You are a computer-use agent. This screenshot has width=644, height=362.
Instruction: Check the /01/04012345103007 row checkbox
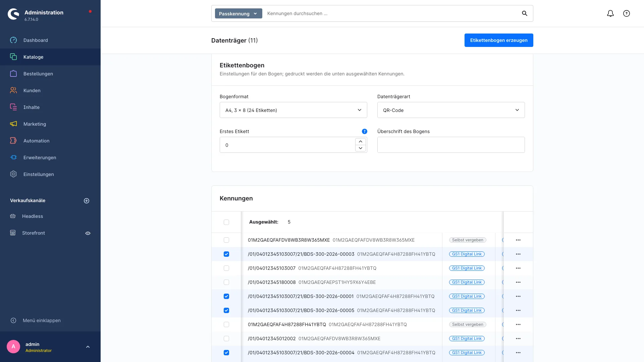(226, 268)
